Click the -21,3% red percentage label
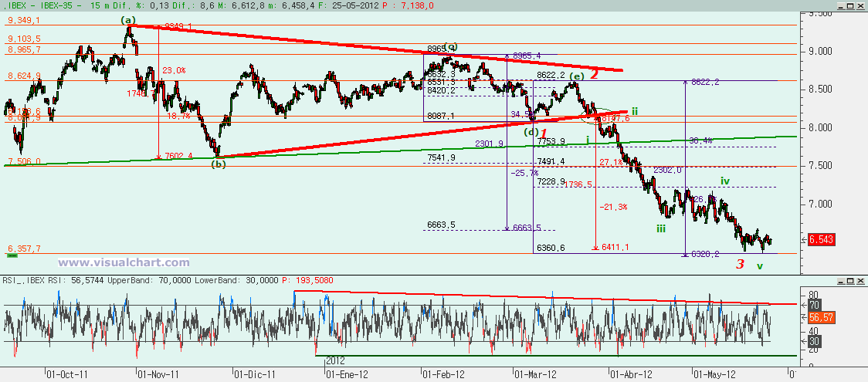 click(x=613, y=207)
